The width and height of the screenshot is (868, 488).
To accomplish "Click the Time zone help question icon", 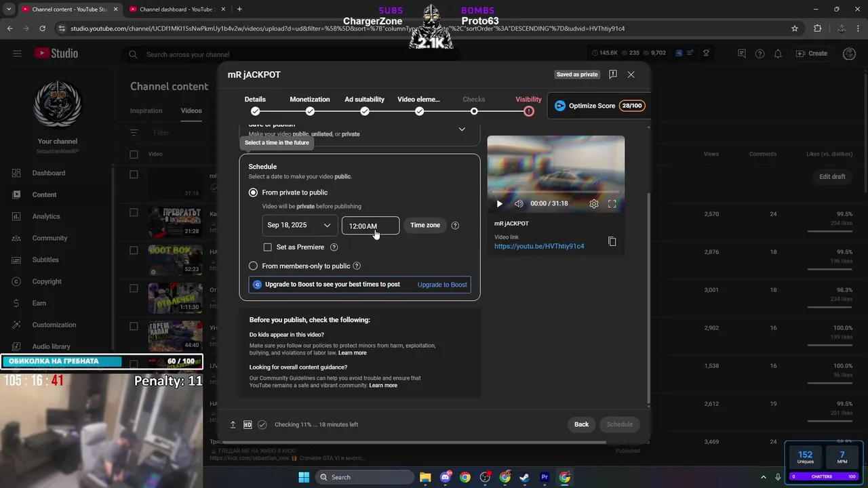I will (455, 225).
